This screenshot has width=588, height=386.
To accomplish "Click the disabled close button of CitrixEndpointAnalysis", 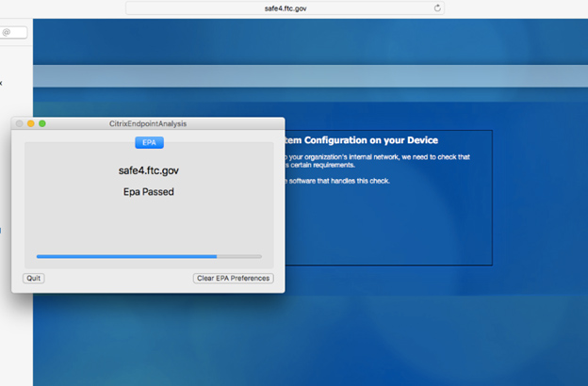I will point(19,123).
